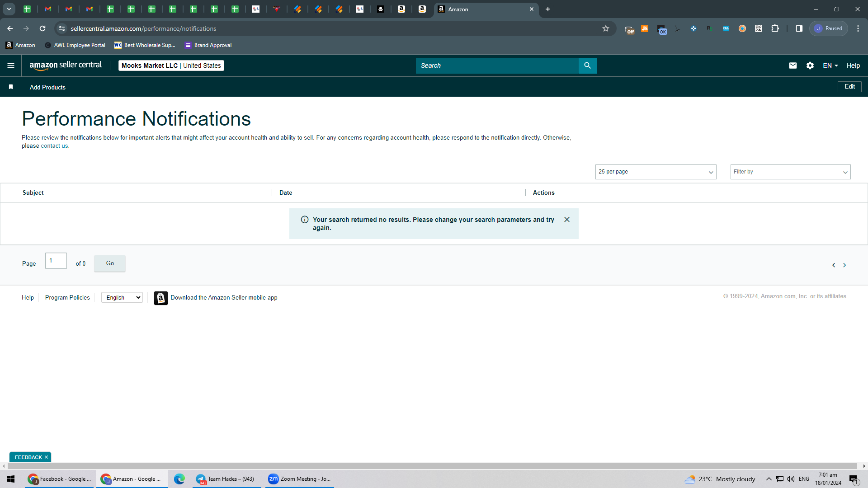Open the English footer language selector
The height and width of the screenshot is (488, 868).
pos(122,297)
